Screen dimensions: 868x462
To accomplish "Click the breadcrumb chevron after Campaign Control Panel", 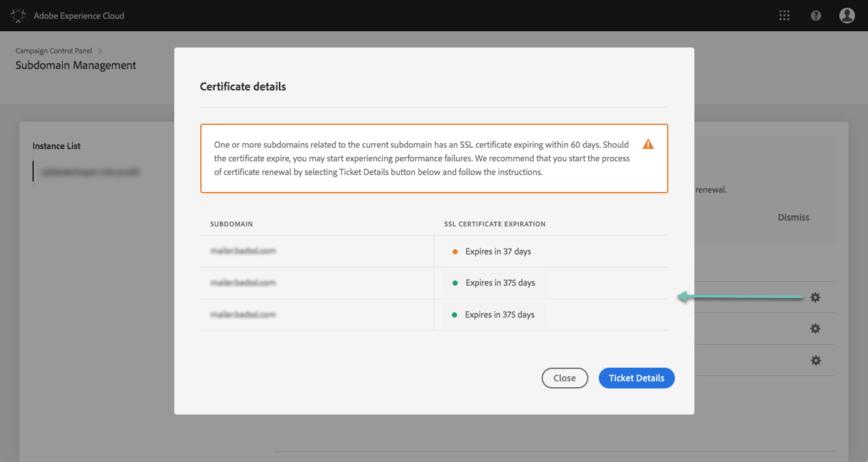I will click(x=101, y=51).
